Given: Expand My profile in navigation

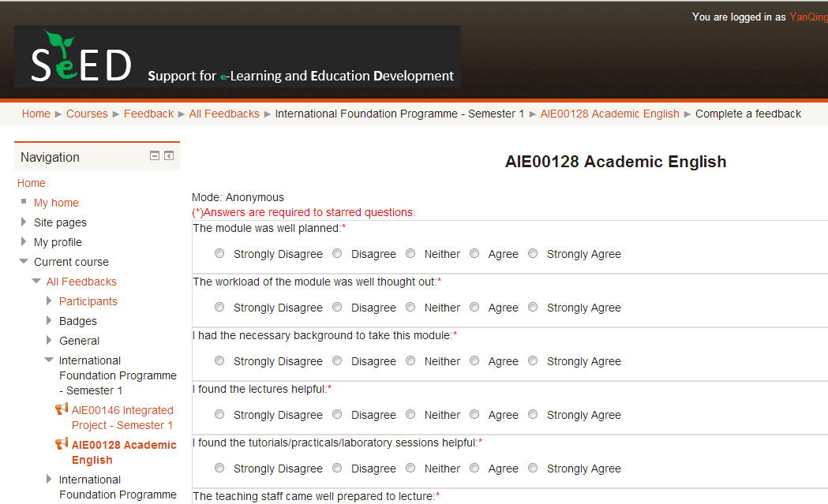Looking at the screenshot, I should click(x=24, y=242).
